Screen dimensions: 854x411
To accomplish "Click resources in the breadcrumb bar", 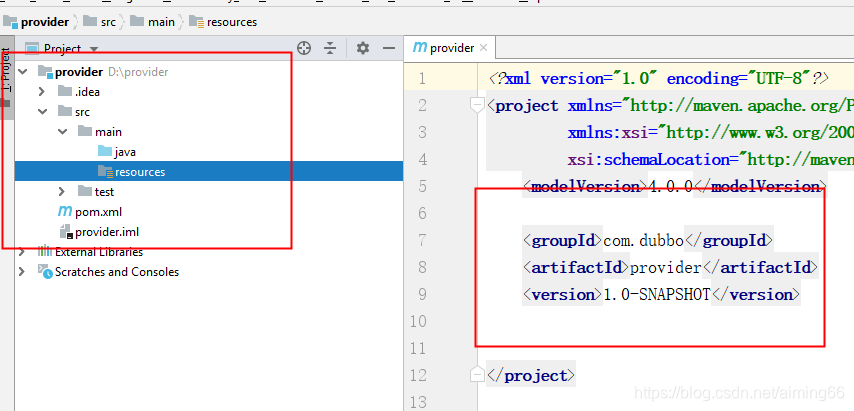I will [x=232, y=22].
